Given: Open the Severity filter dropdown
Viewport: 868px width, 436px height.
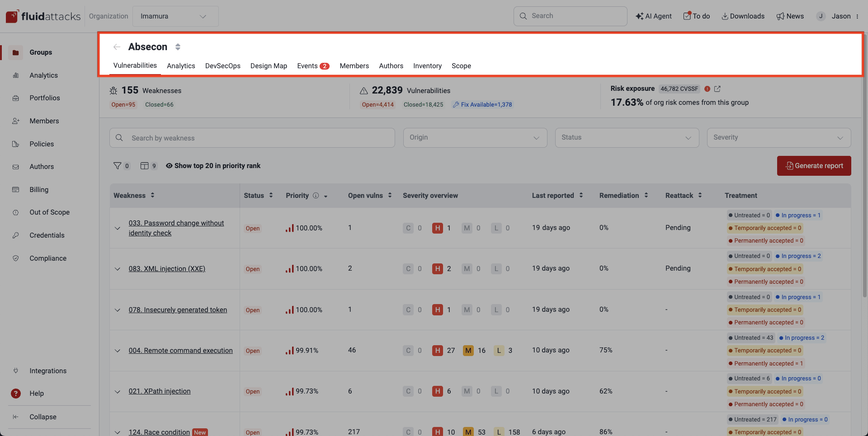Looking at the screenshot, I should (778, 137).
